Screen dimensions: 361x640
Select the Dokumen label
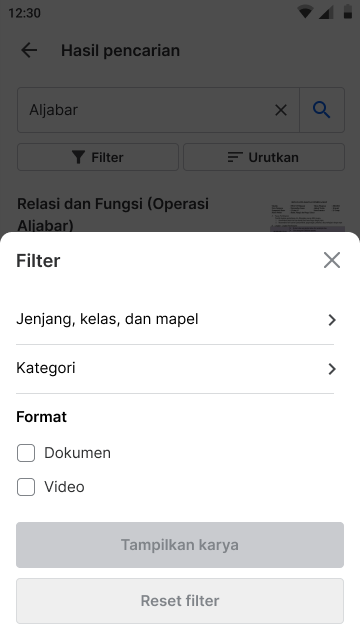pyautogui.click(x=77, y=453)
